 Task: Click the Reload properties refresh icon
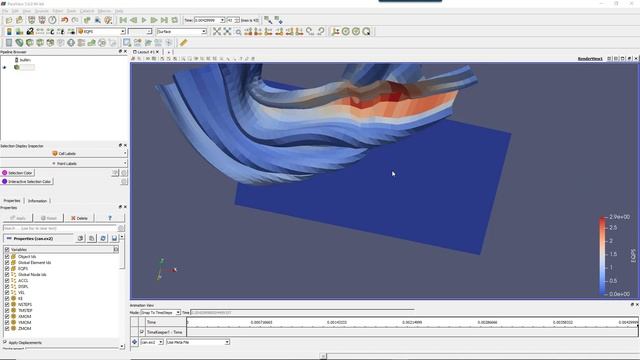pos(103,238)
